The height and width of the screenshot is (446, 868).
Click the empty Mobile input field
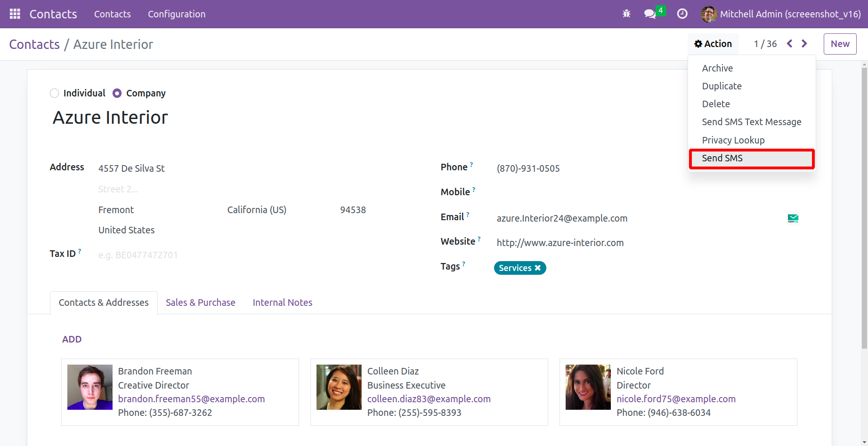[x=648, y=193]
